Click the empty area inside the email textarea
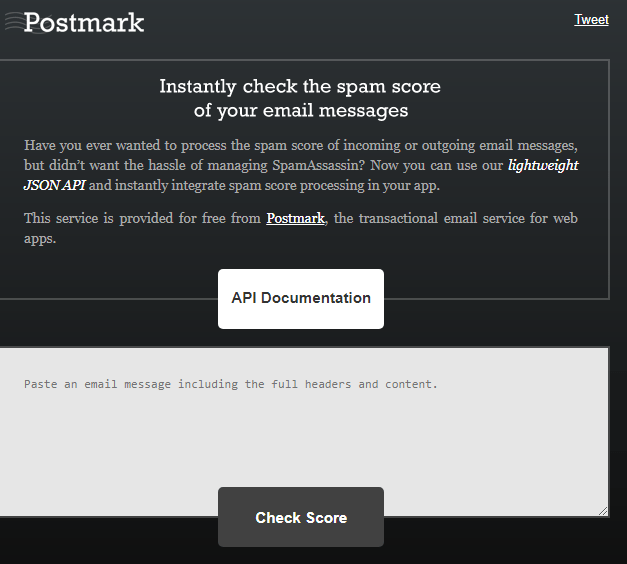 coord(304,440)
